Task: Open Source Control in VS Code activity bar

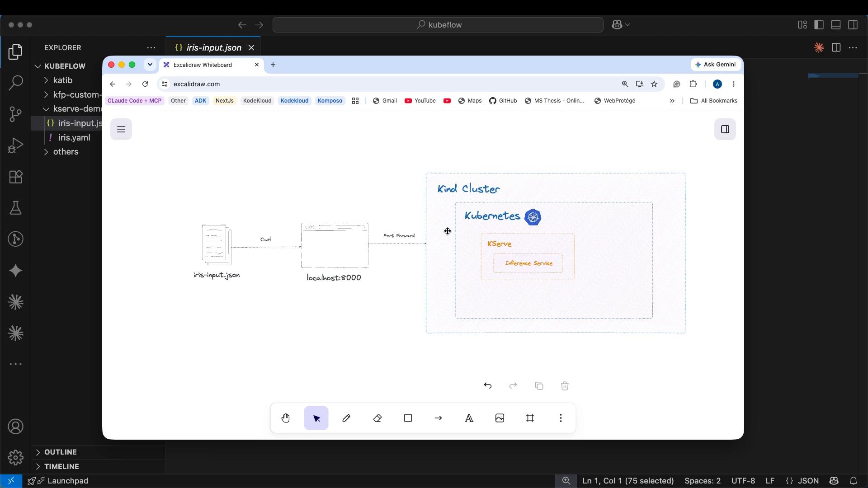Action: 16,114
